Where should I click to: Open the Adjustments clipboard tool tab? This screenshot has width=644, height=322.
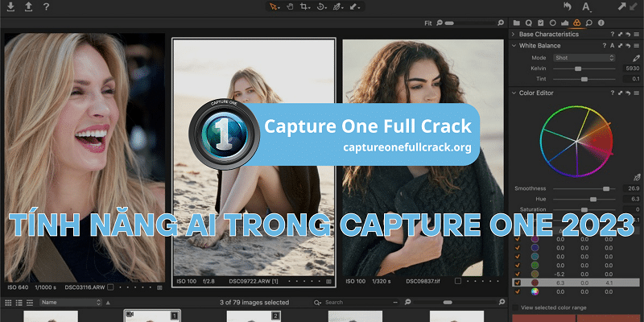point(540,23)
